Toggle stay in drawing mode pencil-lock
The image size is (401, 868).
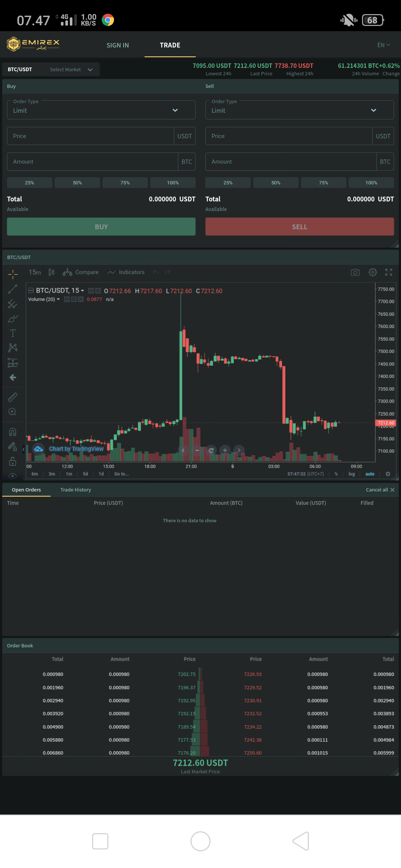coord(13,447)
